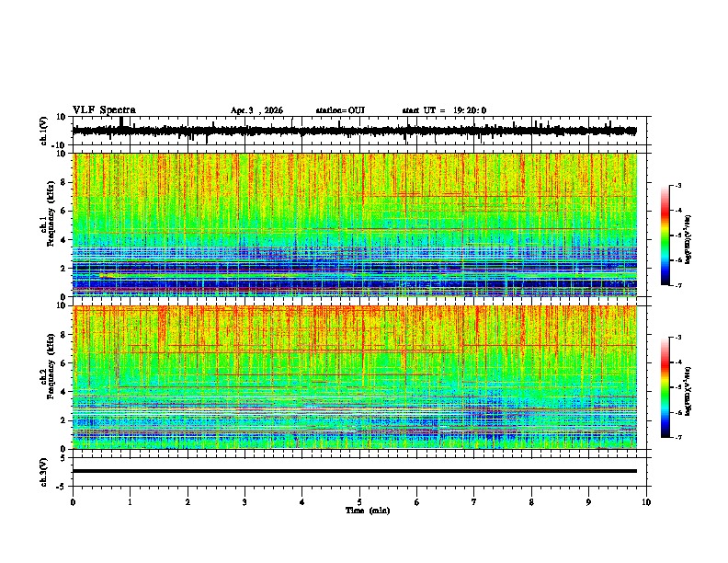Viewport: 728px width, 563px height.
Task: Click time-axis tick label "5"
Action: [359, 502]
